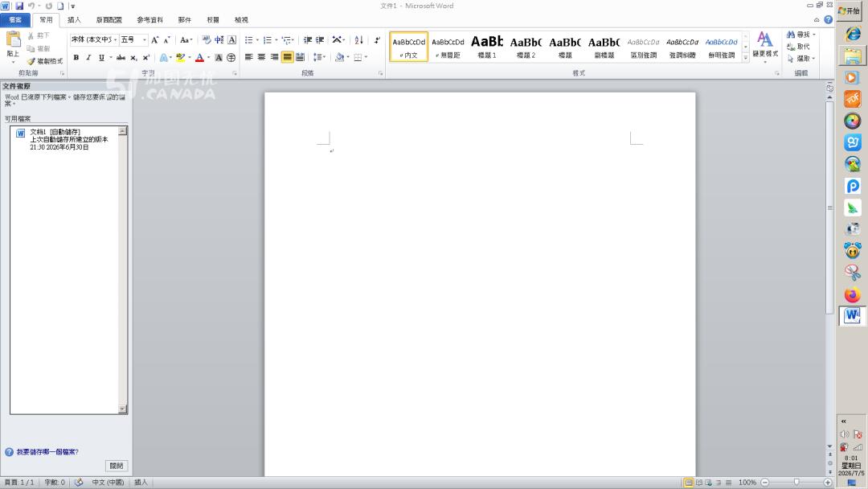Click the 關閉 button in recovery pane
Viewport: 868px width, 489px height.
pos(117,466)
